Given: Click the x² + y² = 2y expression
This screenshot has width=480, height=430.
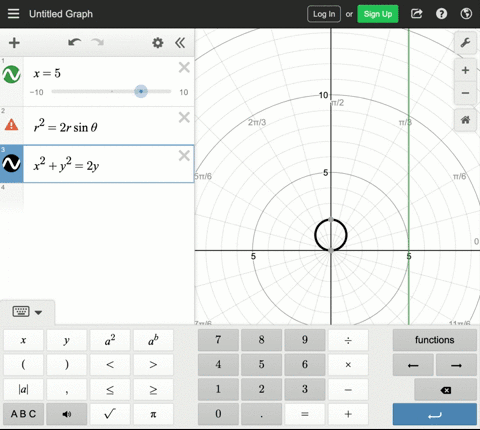Looking at the screenshot, I should [x=109, y=164].
